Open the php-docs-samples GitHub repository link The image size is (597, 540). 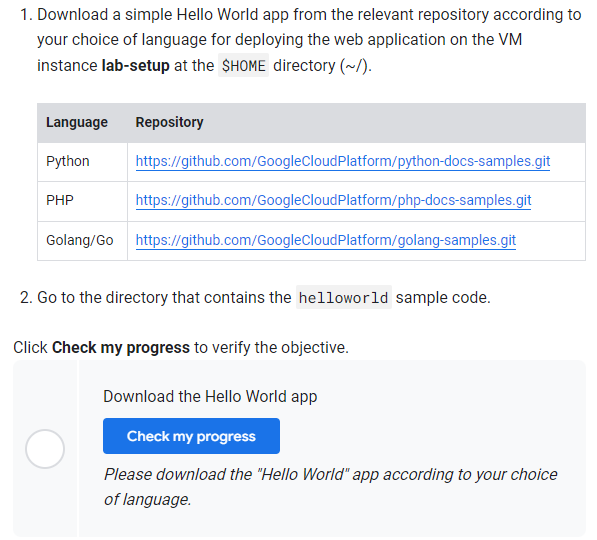pos(333,200)
